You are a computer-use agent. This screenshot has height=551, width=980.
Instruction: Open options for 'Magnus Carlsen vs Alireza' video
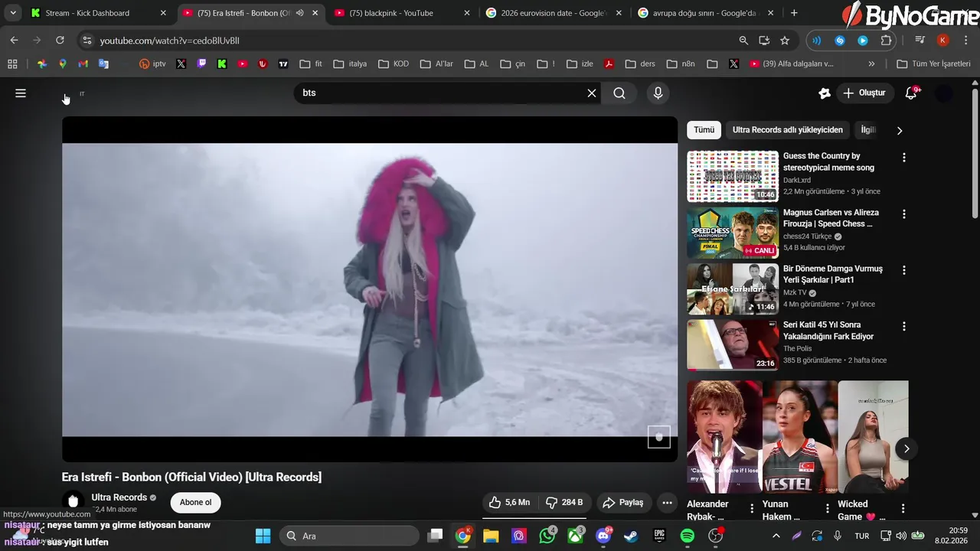[904, 214]
